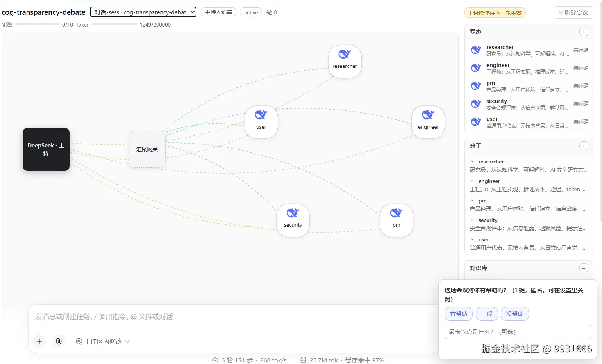Open the 工作区内修改 dropdown

tap(103, 341)
